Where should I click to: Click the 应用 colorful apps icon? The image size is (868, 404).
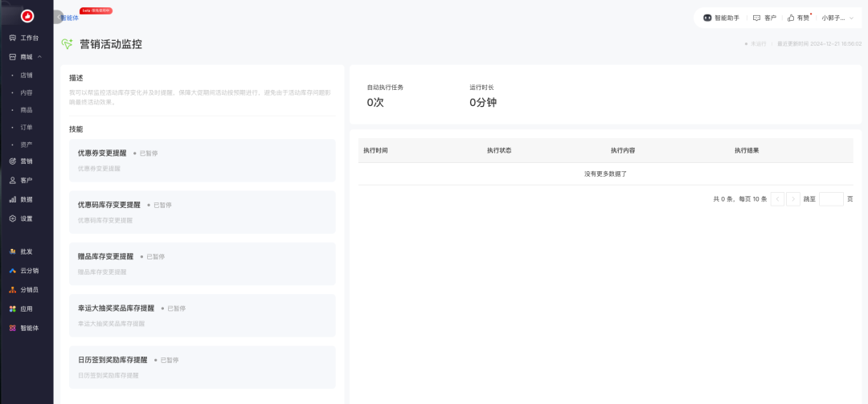[x=13, y=308]
